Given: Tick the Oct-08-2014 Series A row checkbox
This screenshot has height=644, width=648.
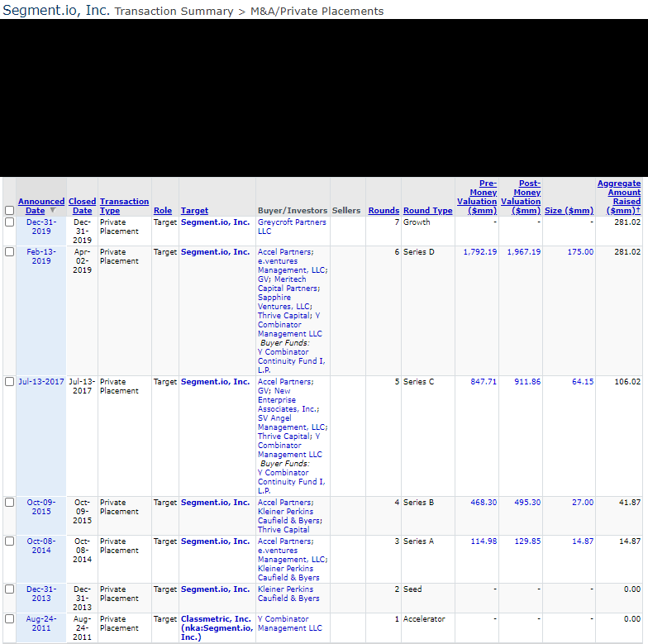Looking at the screenshot, I should click(x=10, y=541).
